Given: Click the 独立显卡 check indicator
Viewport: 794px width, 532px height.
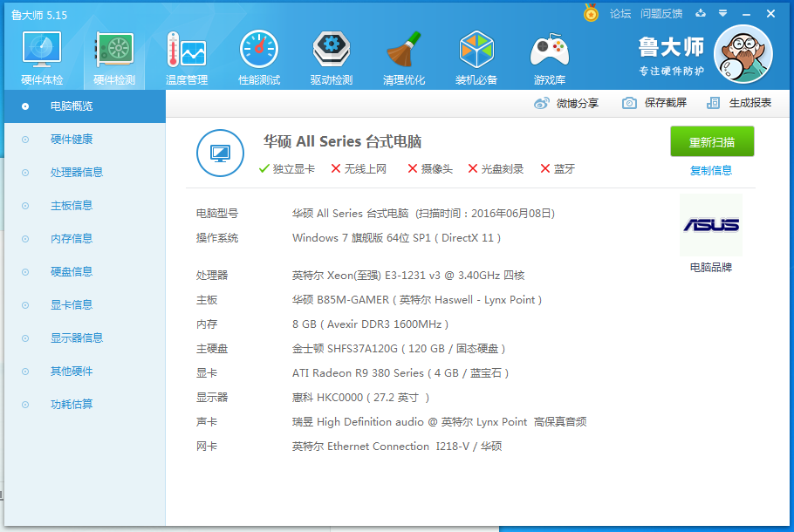Looking at the screenshot, I should pyautogui.click(x=286, y=169).
